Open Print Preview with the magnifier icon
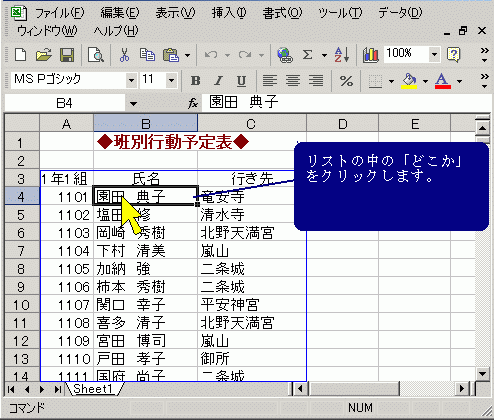 click(x=96, y=55)
